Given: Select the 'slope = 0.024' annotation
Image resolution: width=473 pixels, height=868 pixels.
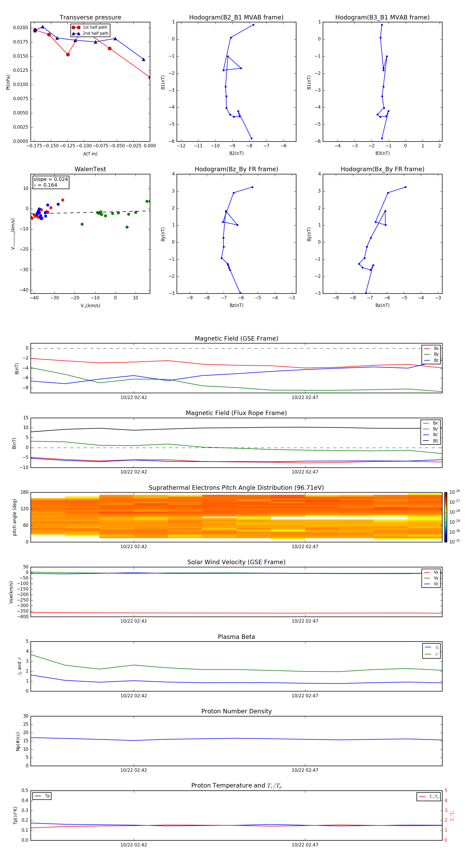Looking at the screenshot, I should pyautogui.click(x=51, y=179).
